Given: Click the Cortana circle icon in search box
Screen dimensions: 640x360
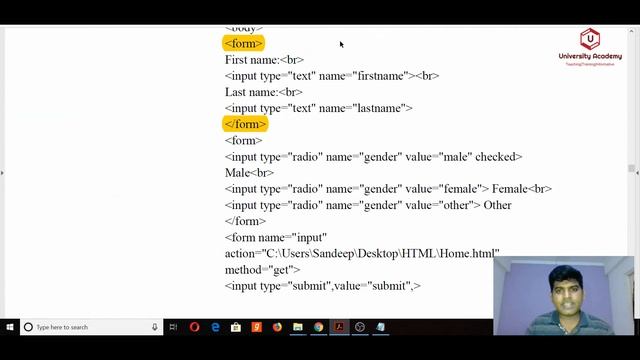Looking at the screenshot, I should click(x=28, y=327).
